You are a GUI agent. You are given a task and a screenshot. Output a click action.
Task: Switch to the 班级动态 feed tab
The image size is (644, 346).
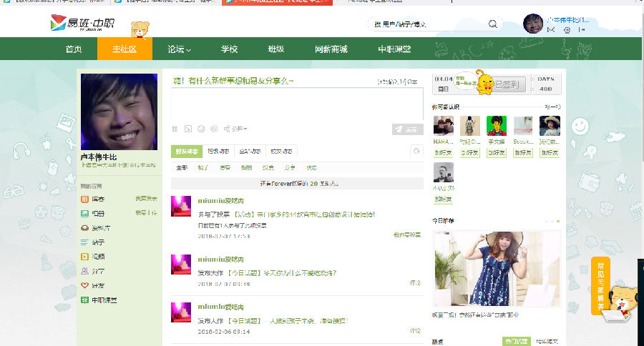click(x=218, y=151)
